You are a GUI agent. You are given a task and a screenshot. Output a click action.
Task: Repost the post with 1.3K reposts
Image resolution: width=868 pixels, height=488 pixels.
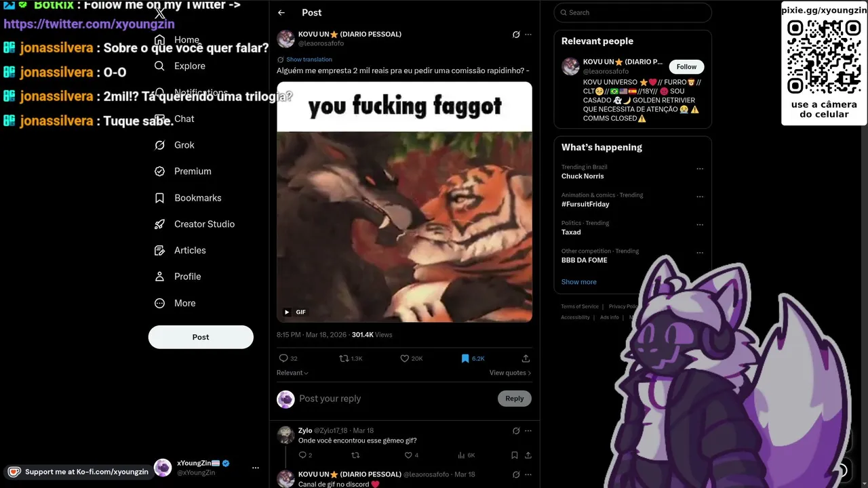[x=351, y=359]
